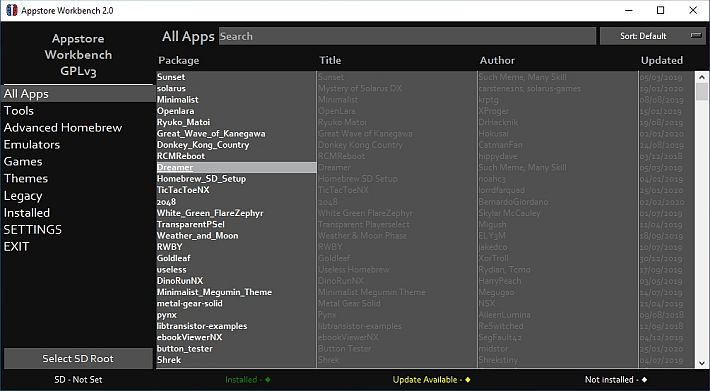Viewport: 710px width, 391px height.
Task: Click the Appstore Workbench title bar icon
Action: (11, 10)
